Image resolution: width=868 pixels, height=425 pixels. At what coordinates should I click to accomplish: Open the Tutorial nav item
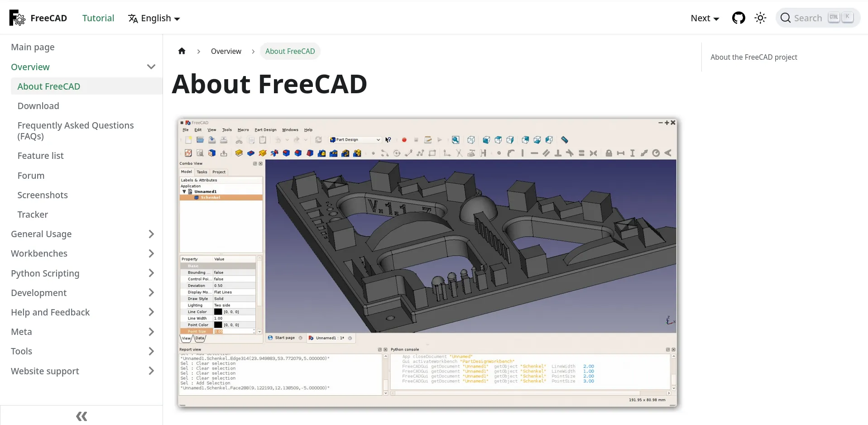point(98,18)
